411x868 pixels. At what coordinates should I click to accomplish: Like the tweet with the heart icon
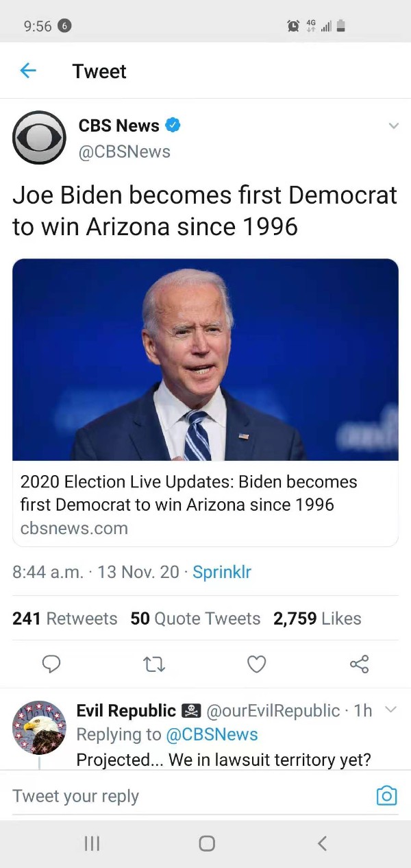[x=256, y=664]
